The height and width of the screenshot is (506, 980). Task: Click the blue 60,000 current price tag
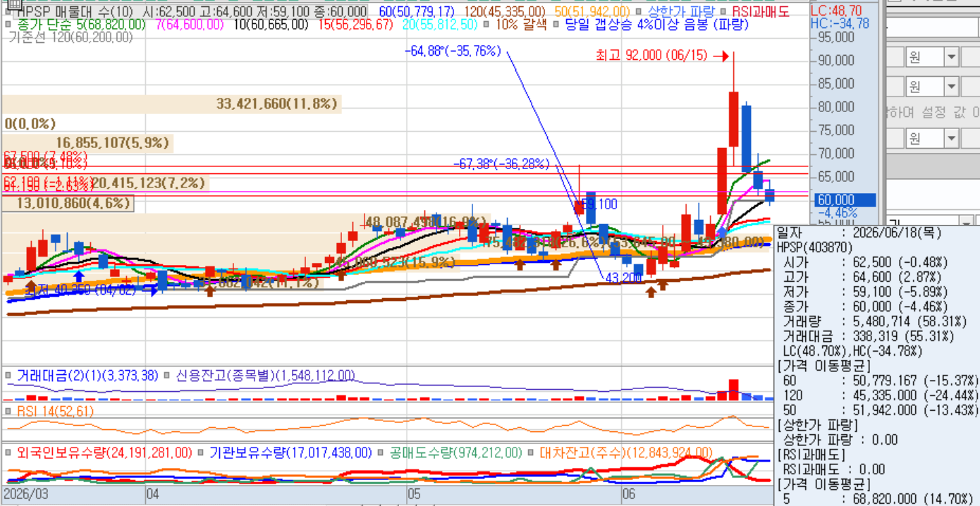click(845, 200)
